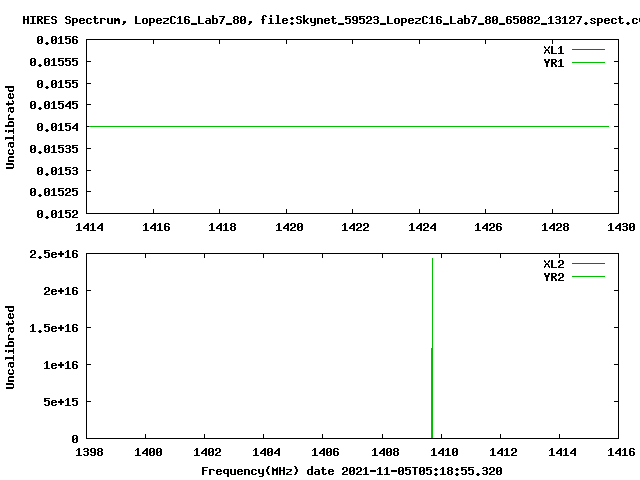This screenshot has width=640, height=480.
Task: Click the 1420 x-axis tick label
Action: pos(289,227)
